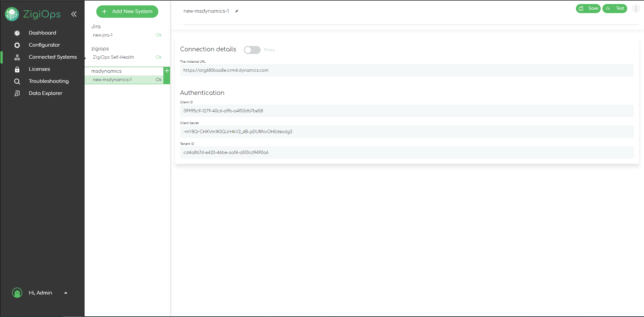644x317 pixels.
Task: Click the Connection details heading
Action: pyautogui.click(x=208, y=49)
